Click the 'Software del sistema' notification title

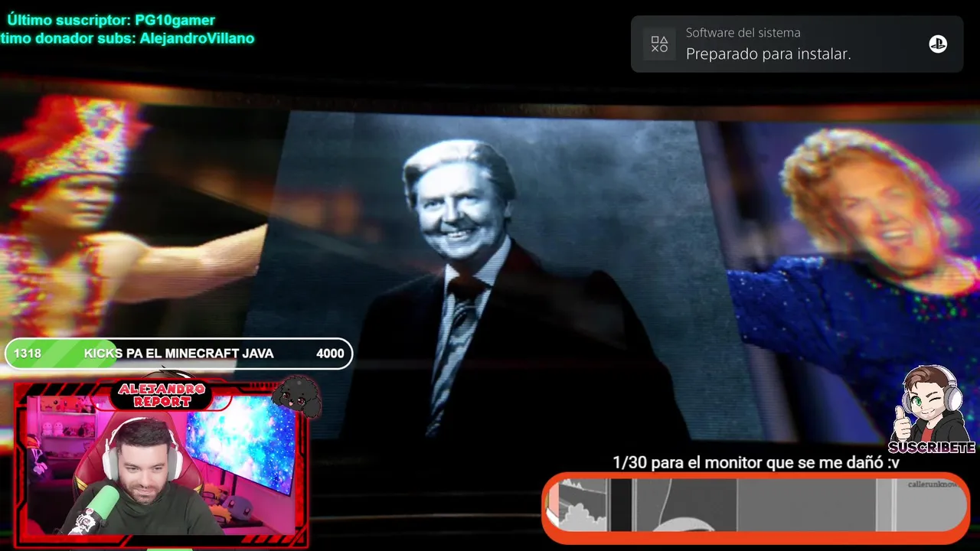pos(743,33)
